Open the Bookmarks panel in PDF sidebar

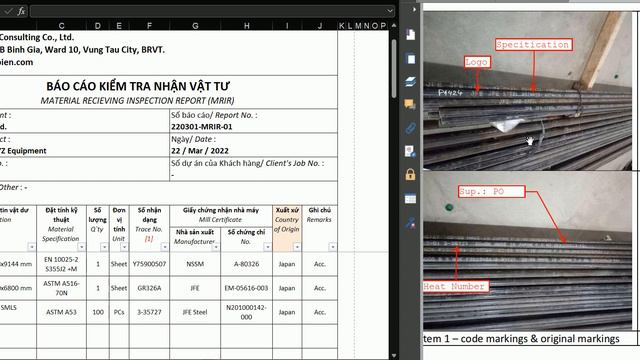[410, 35]
